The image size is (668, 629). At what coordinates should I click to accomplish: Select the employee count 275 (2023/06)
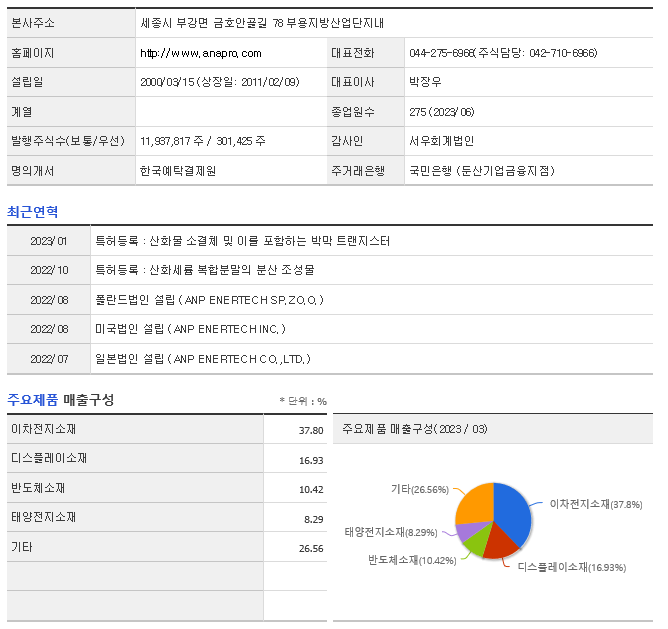(x=441, y=112)
